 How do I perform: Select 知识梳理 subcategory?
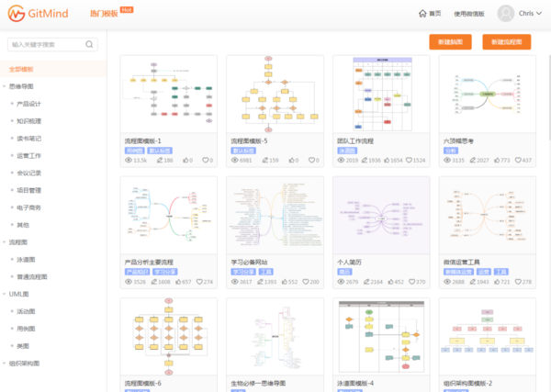28,121
